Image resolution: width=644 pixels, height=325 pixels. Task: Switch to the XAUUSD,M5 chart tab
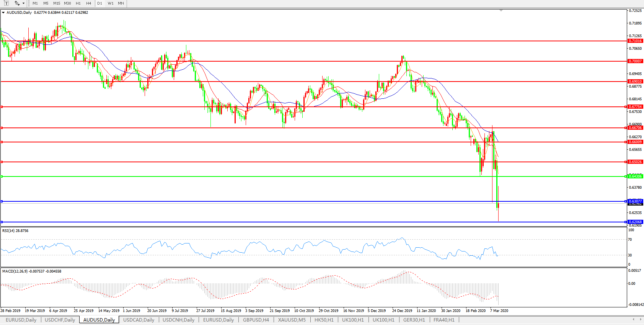292,320
